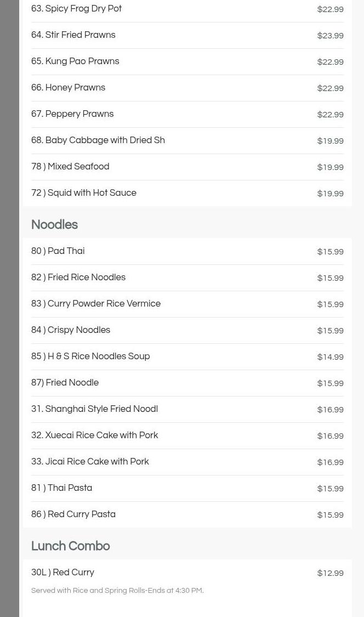Viewport: 364px width, 617px height.
Task: Click the Noodles section heading
Action: click(x=55, y=224)
